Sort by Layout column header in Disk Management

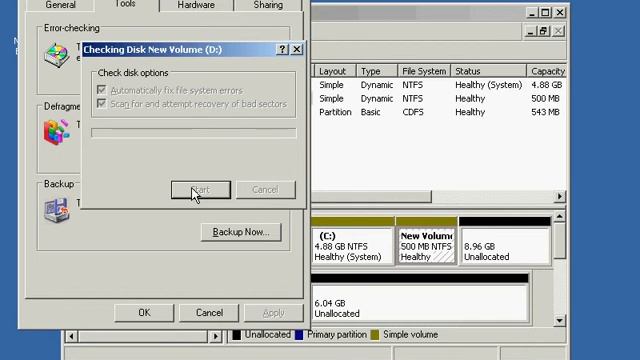point(335,71)
